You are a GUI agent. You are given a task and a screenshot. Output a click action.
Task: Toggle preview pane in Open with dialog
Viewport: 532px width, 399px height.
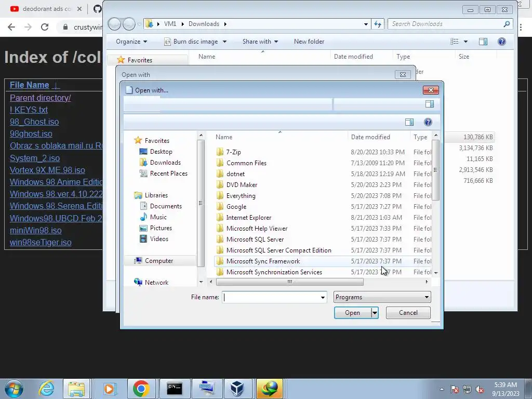409,122
